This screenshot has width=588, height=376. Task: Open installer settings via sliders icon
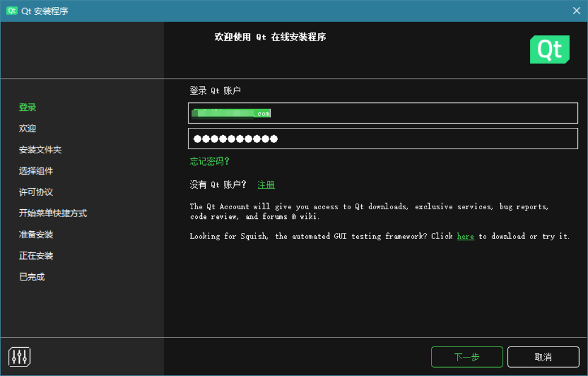pos(19,357)
